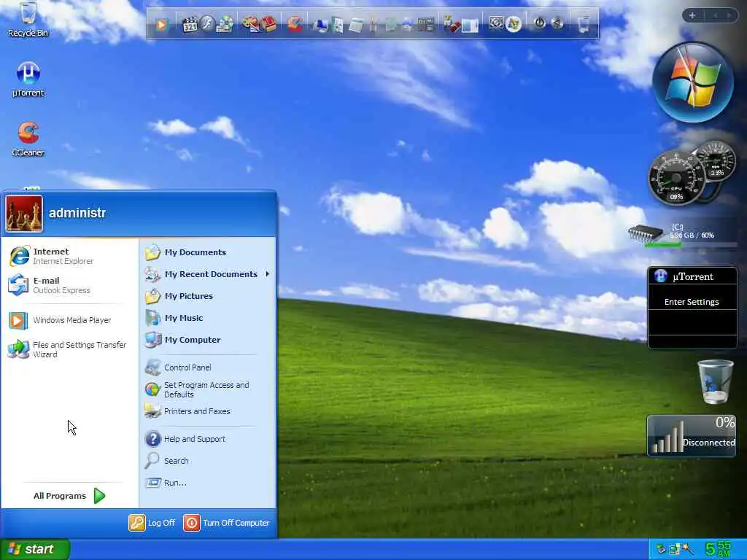
Task: Click the start button on taskbar
Action: [x=34, y=549]
